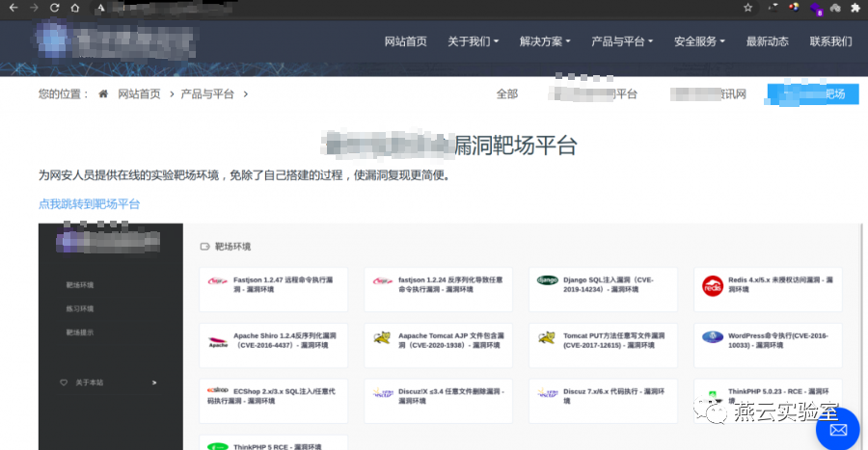Click fastjson 1.2.24 card logo
The height and width of the screenshot is (450, 868).
(x=383, y=280)
